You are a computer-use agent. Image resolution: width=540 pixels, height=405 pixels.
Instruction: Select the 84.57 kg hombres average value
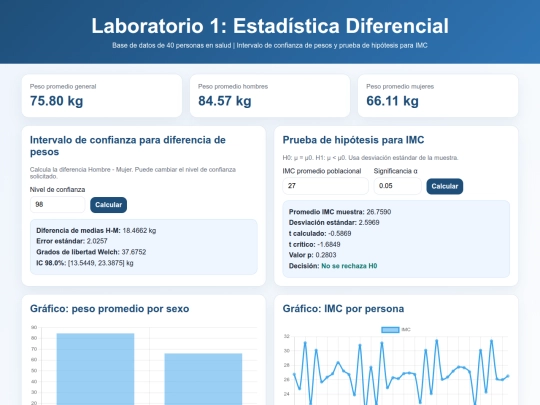[x=225, y=101]
